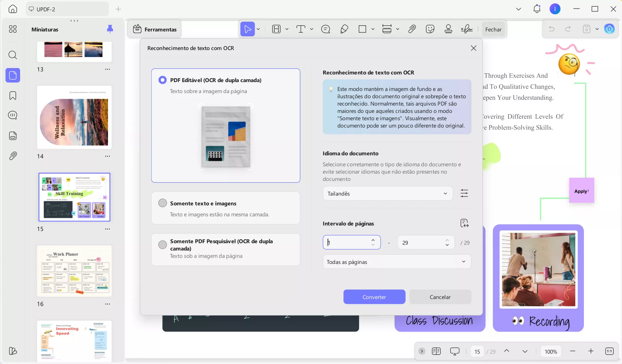Select the Stamp tool
Screen dimensions: 622x364
click(x=448, y=29)
